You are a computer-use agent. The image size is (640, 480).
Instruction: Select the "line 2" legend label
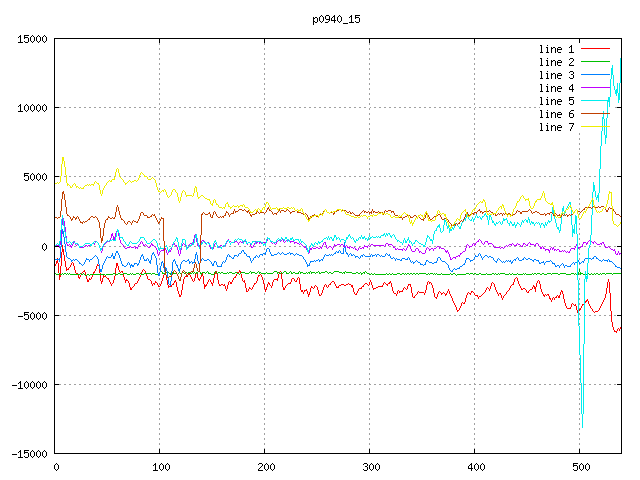click(556, 62)
